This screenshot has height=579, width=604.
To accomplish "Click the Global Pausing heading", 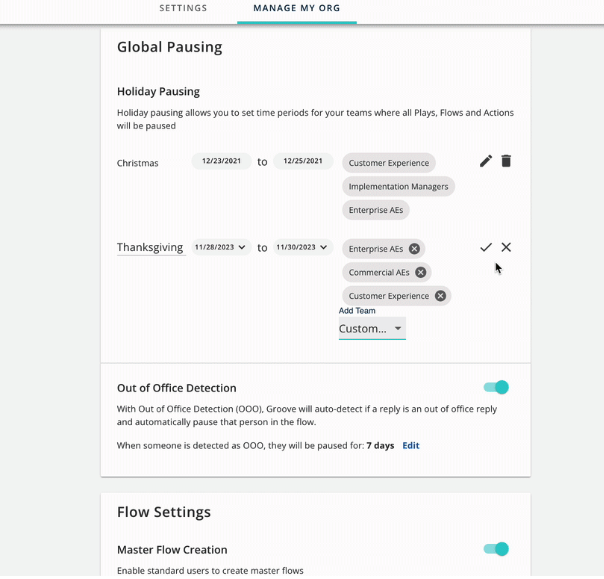I will pyautogui.click(x=169, y=47).
